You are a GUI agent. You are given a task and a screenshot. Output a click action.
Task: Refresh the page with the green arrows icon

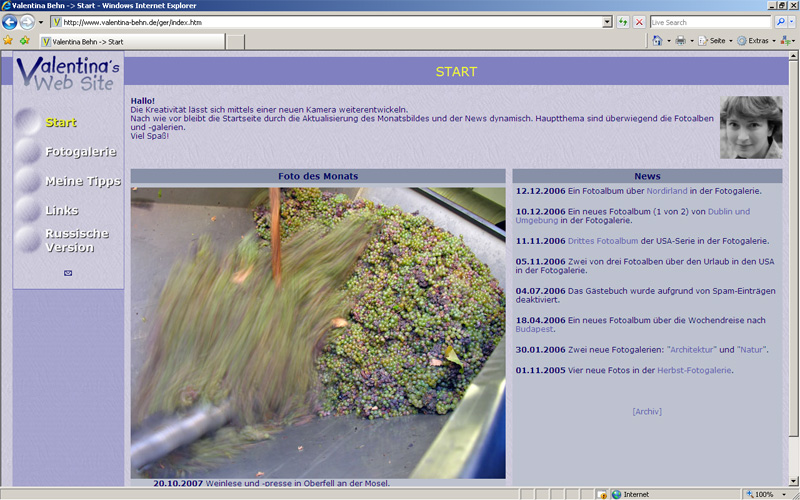click(622, 22)
